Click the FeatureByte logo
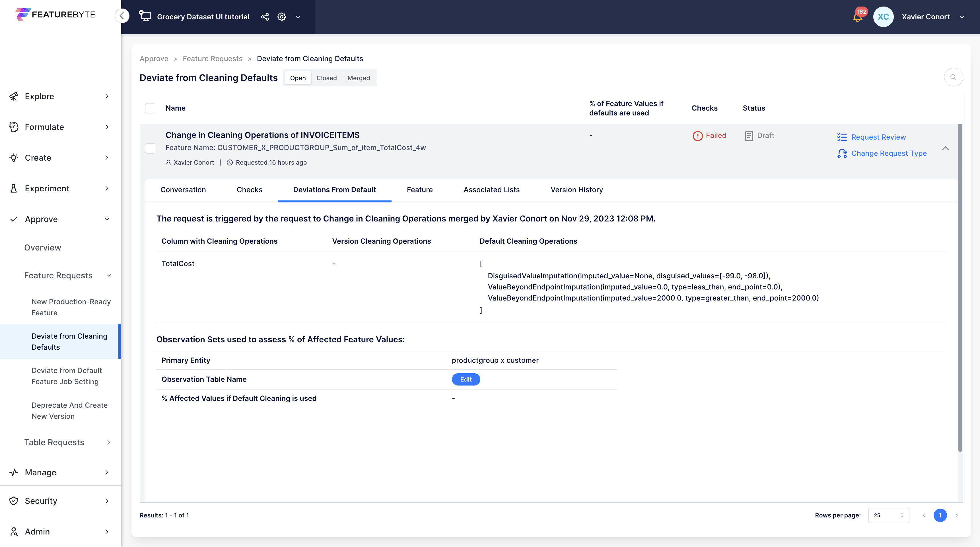The height and width of the screenshot is (547, 980). pos(55,14)
